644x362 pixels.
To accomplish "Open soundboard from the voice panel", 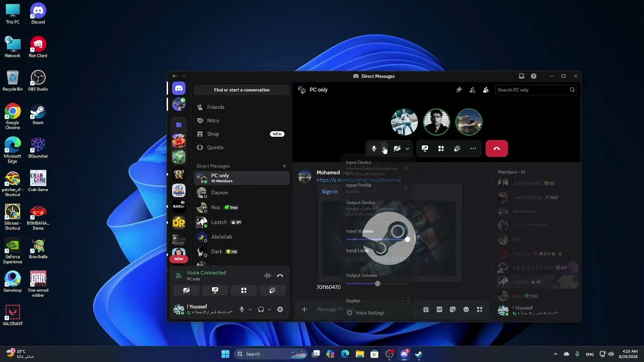I will point(272,290).
